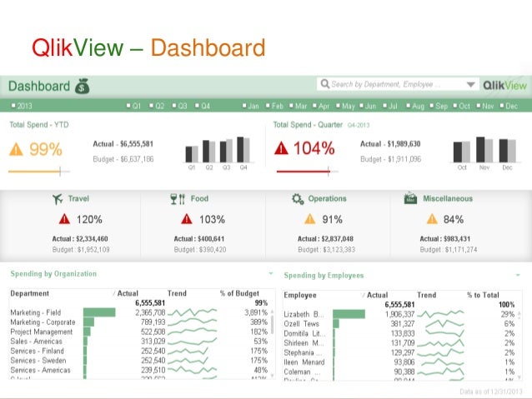
Task: Click the Miscellaneous 84% warning icon
Action: coord(432,219)
